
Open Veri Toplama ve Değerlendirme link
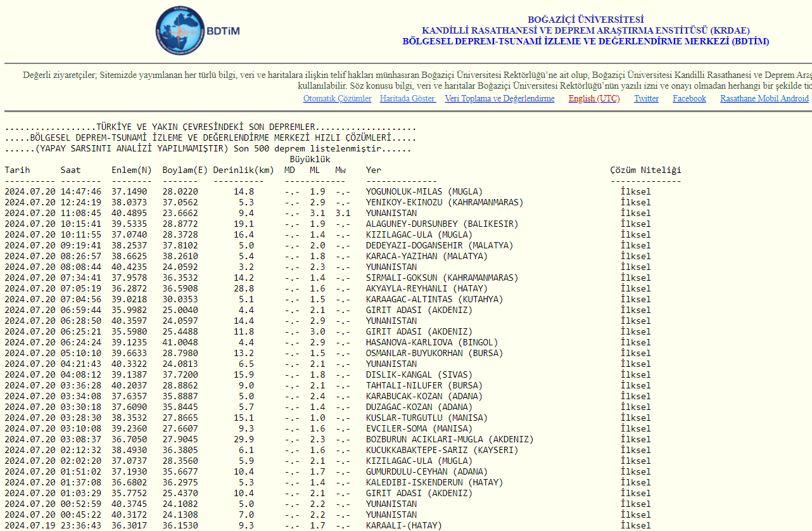click(500, 99)
